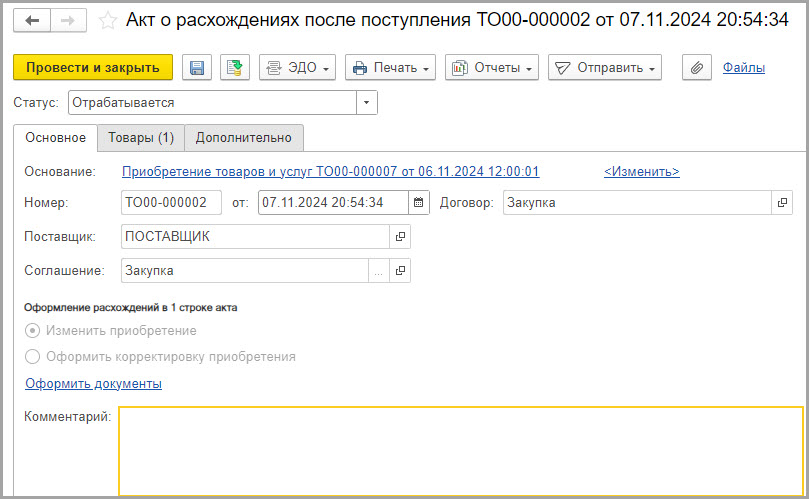Click the Комментарий text area
Image resolution: width=809 pixels, height=499 pixels.
(461, 450)
